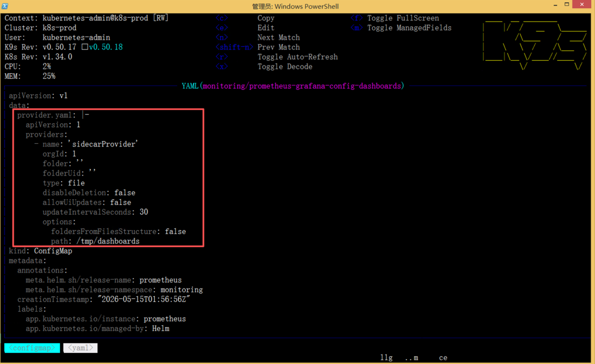The height and width of the screenshot is (364, 595).
Task: Click the path /tmp/dashboards value
Action: (108, 241)
